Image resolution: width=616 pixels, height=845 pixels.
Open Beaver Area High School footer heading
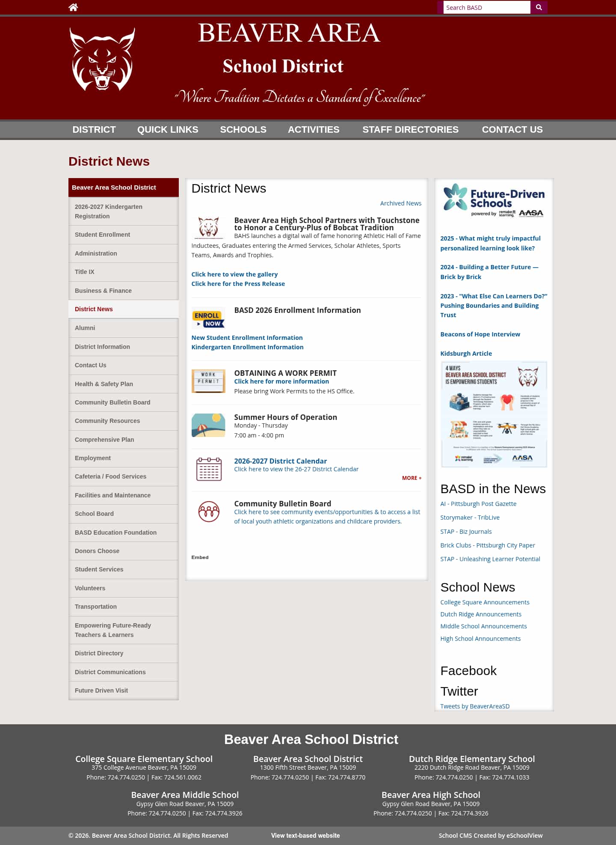(x=431, y=795)
